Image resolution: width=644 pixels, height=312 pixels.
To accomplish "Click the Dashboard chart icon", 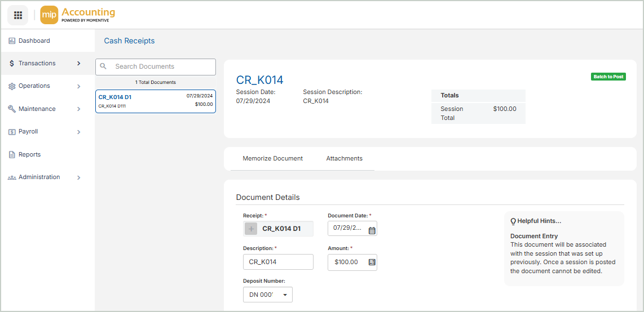I will 12,41.
